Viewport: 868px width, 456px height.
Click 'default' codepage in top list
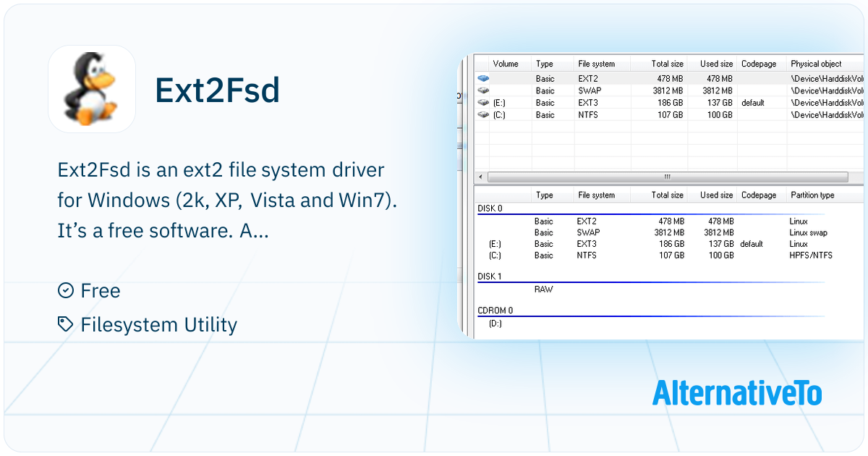752,103
